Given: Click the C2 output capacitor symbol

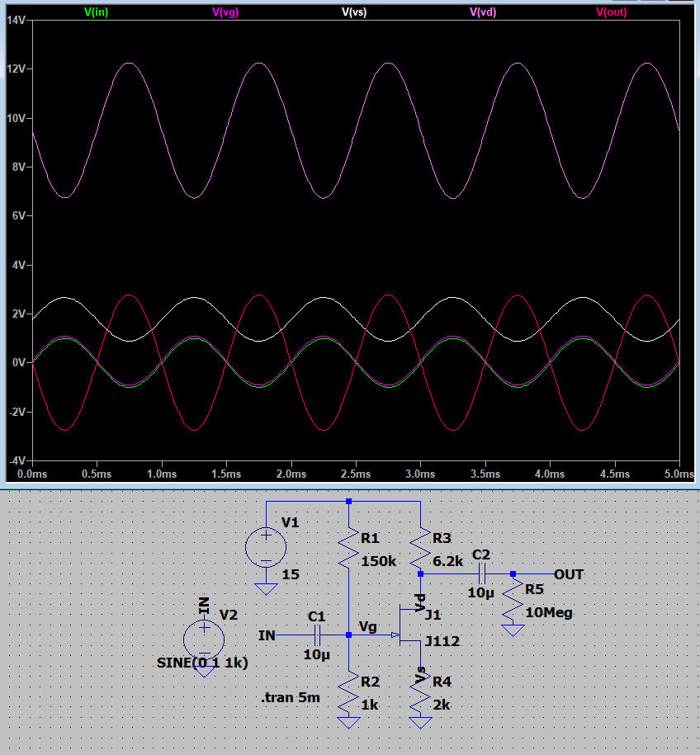Looking at the screenshot, I should [481, 573].
